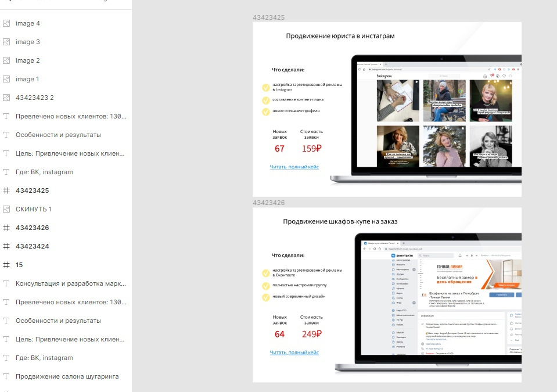Viewport: 557px width, 392px height.
Task: Click the frame icon beside layer 15
Action: [x=6, y=265]
